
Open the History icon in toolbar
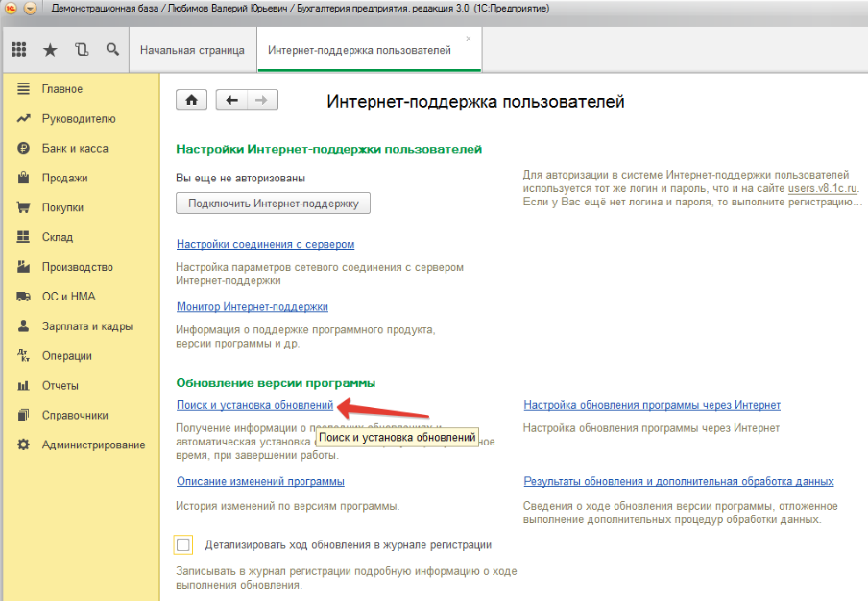click(x=82, y=50)
